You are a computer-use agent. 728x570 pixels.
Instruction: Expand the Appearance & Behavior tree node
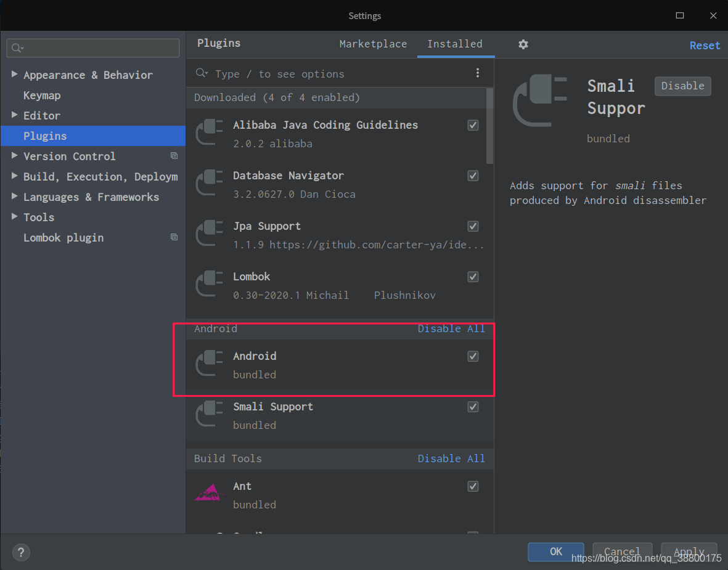14,75
